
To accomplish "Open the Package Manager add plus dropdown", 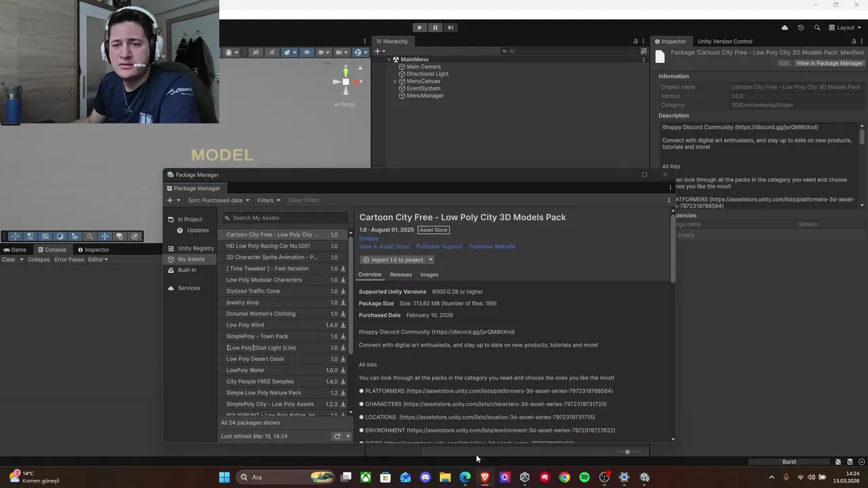I will coord(174,200).
